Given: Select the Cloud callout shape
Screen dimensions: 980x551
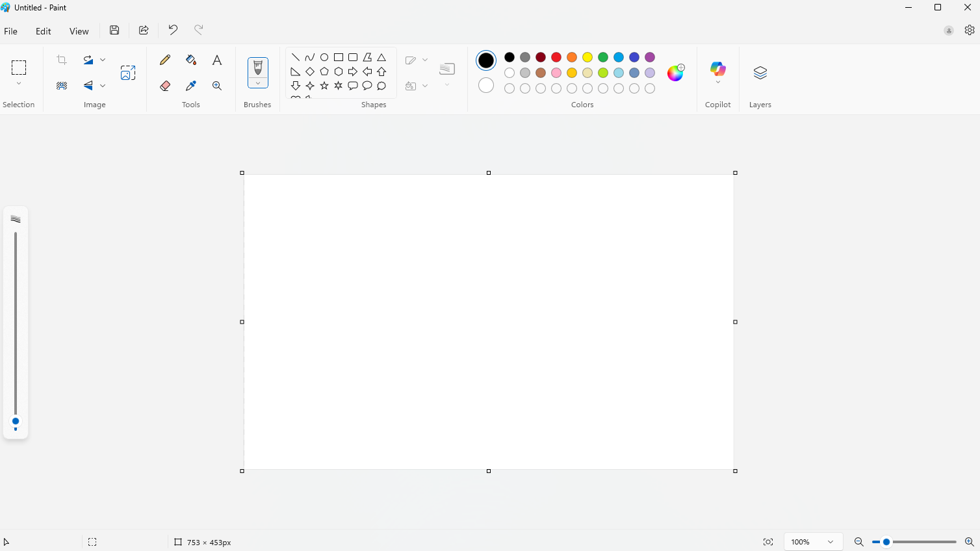Looking at the screenshot, I should pos(381,86).
